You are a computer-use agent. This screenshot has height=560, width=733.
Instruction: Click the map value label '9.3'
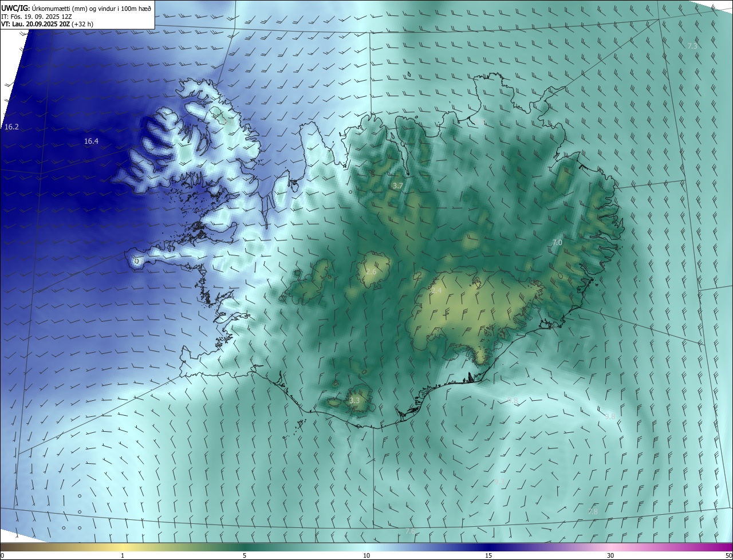coord(499,482)
